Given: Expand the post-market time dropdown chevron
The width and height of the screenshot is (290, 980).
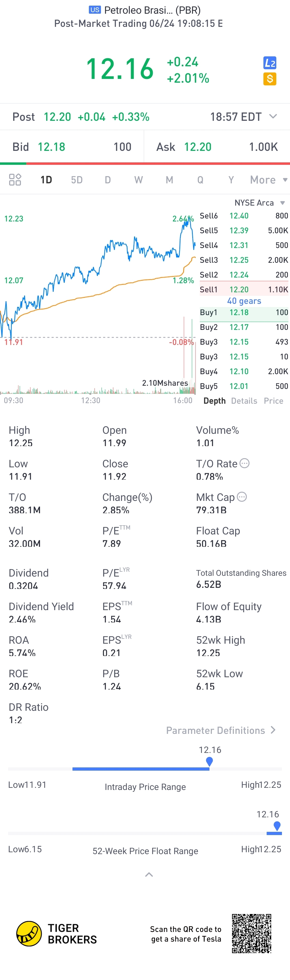Looking at the screenshot, I should coord(273,116).
